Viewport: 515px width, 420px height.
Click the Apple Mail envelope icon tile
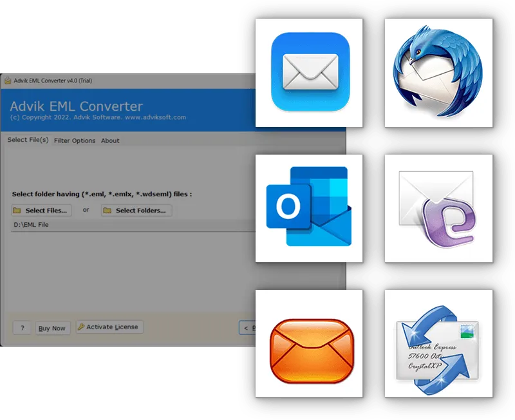[x=309, y=73]
